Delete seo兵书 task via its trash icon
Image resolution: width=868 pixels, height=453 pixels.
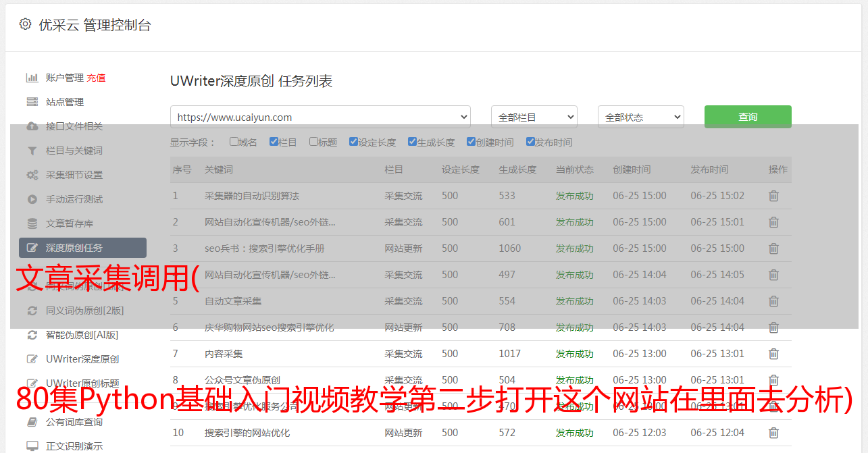774,248
